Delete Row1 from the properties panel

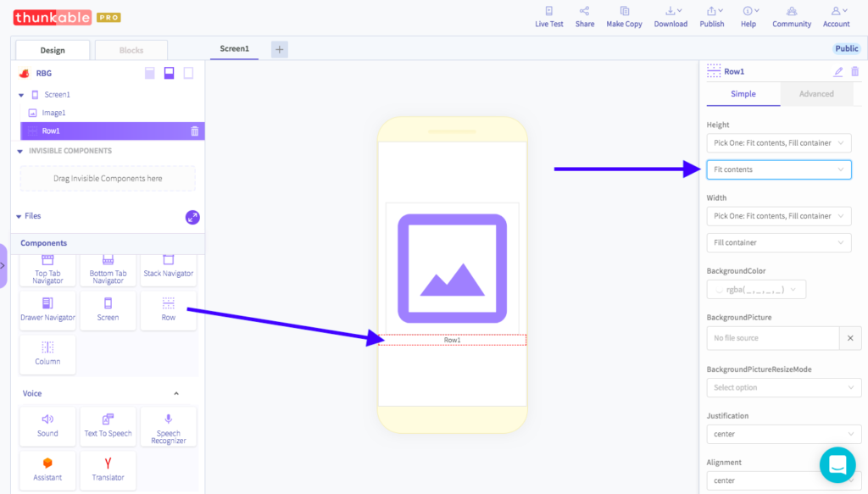pos(855,72)
